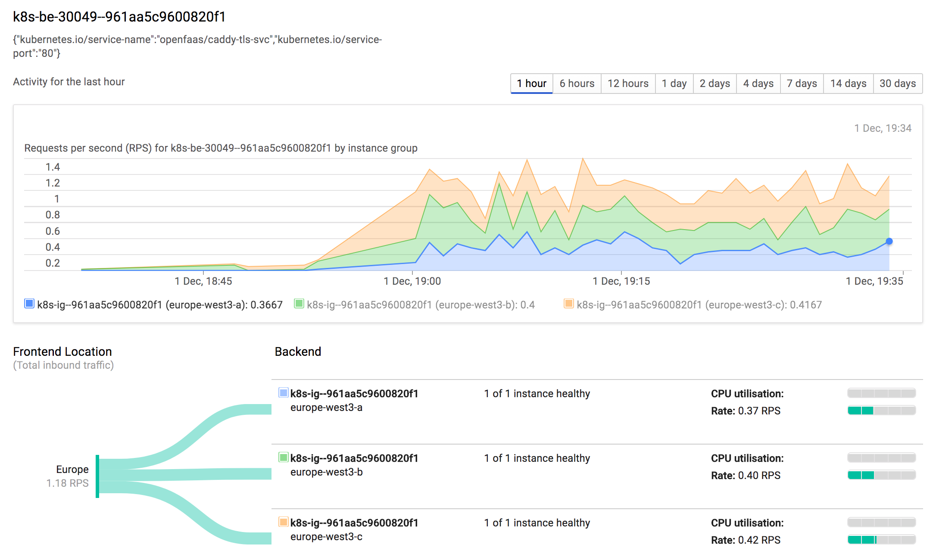Image resolution: width=936 pixels, height=560 pixels.
Task: Click europe-west3-a rate progress bar
Action: tap(881, 410)
